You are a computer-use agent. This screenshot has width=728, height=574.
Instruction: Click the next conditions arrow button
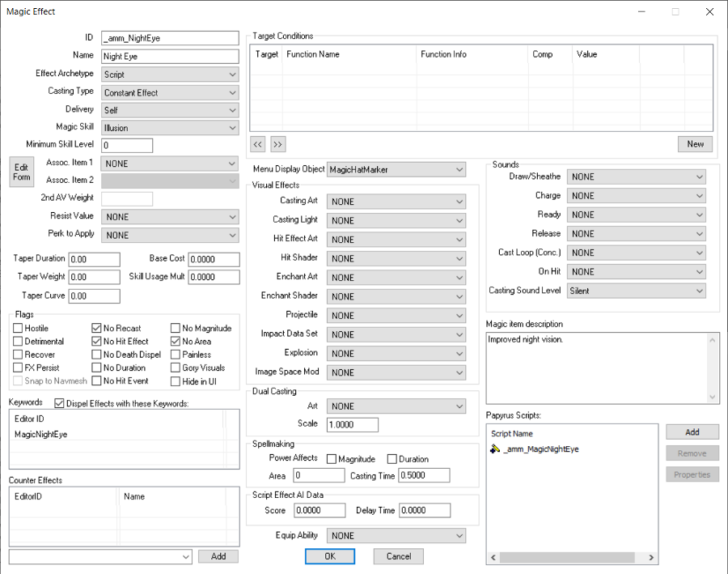tap(277, 144)
